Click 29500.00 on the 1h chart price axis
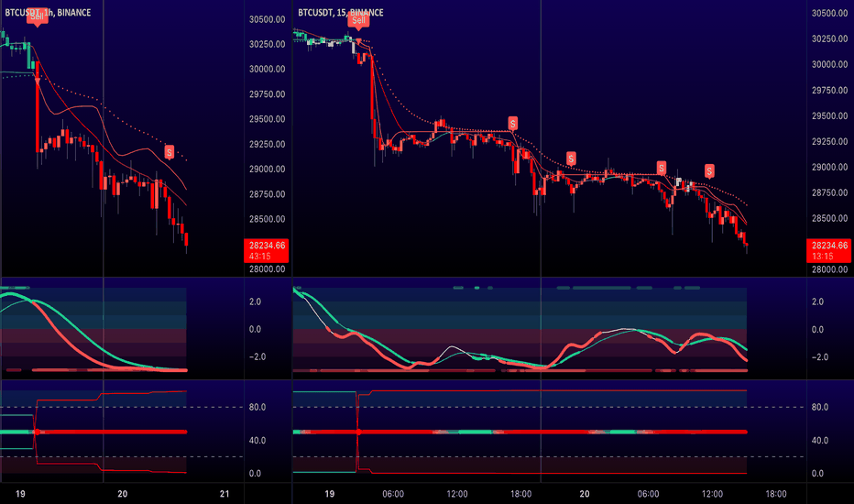The height and width of the screenshot is (504, 854). pyautogui.click(x=267, y=119)
